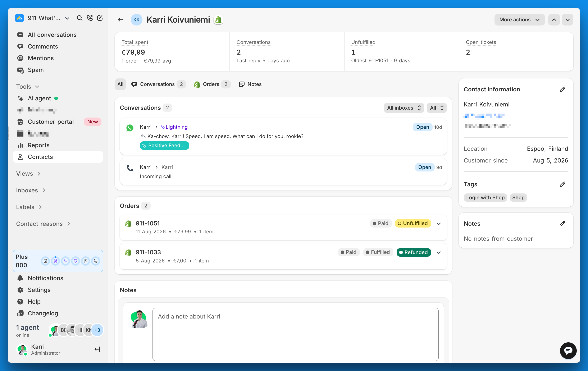588x371 pixels.
Task: Open the All status filter dropdown
Action: (437, 108)
